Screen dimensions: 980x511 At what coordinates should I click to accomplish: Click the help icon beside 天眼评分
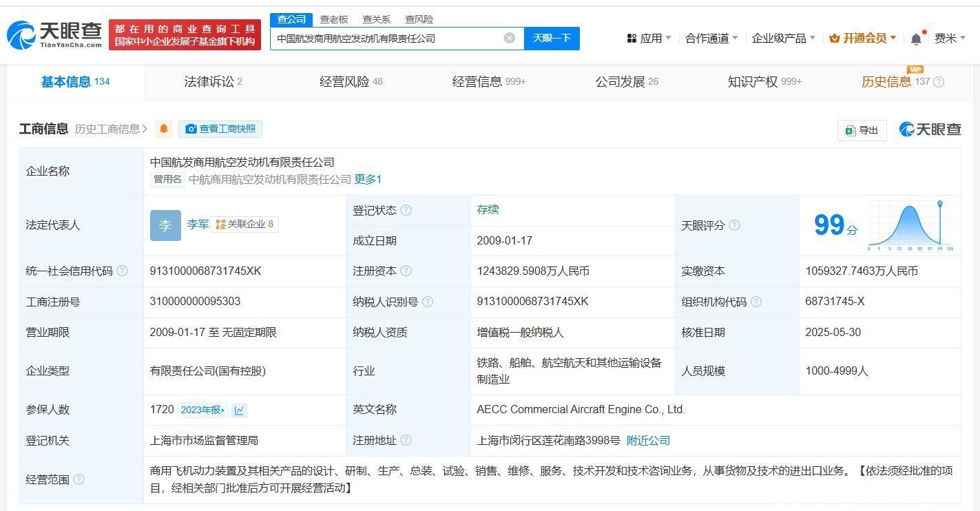(x=734, y=225)
